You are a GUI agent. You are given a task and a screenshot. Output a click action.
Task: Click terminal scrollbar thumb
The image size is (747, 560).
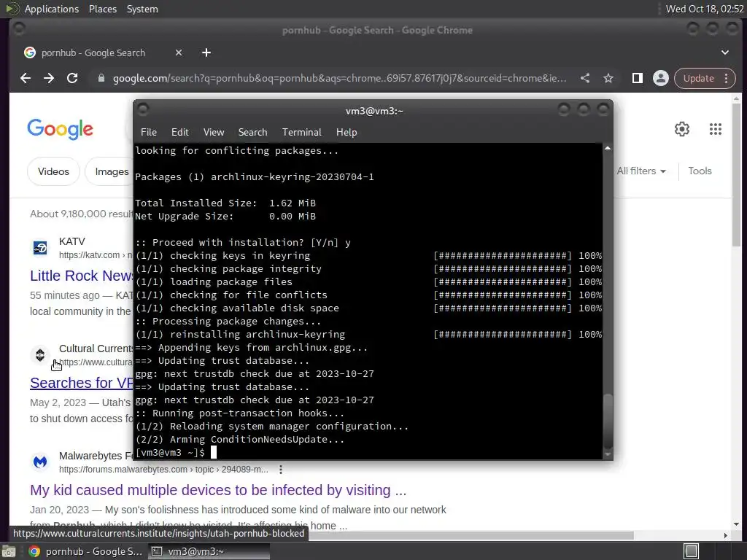pyautogui.click(x=608, y=421)
